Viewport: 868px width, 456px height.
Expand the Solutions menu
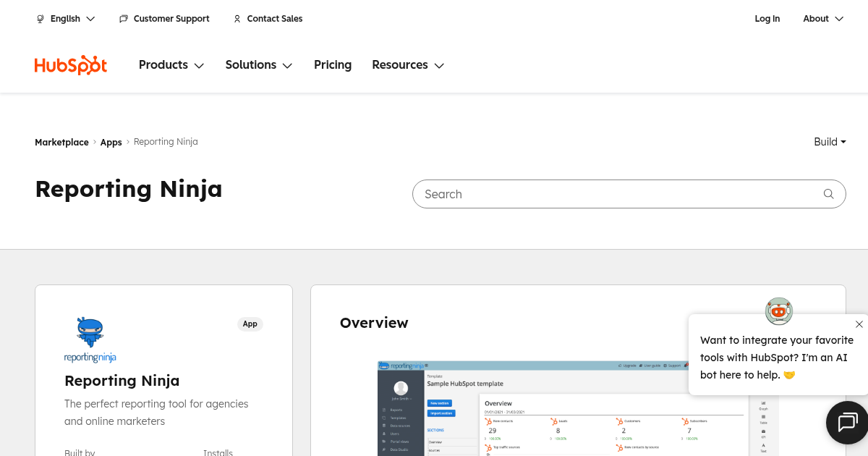[259, 65]
